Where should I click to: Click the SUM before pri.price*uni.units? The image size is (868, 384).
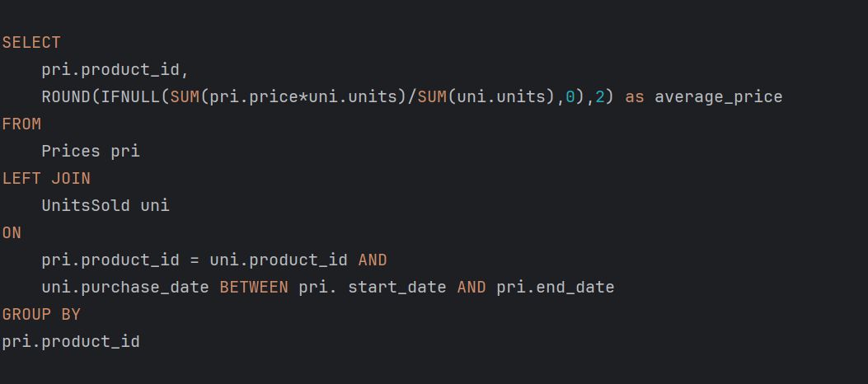(x=185, y=97)
